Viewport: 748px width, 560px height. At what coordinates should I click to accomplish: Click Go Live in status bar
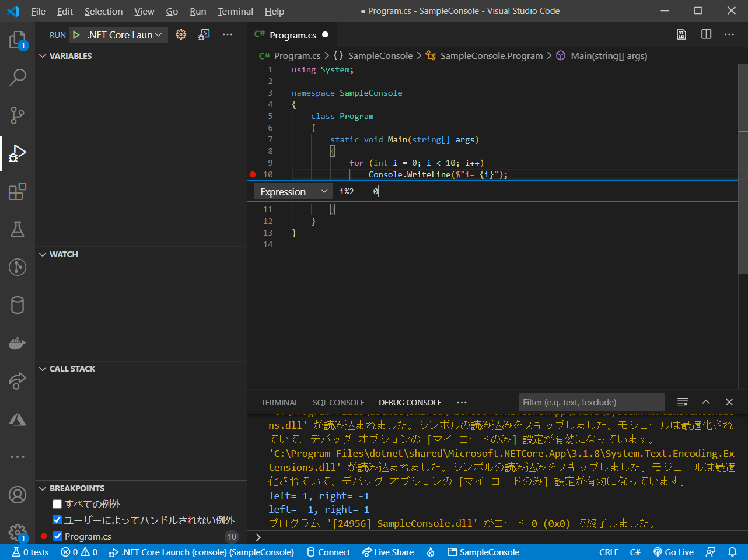click(673, 552)
